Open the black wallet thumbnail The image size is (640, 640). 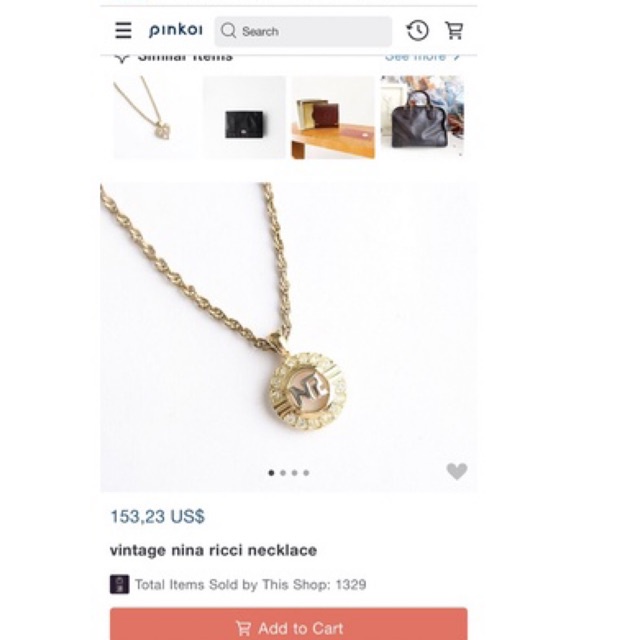point(244,117)
